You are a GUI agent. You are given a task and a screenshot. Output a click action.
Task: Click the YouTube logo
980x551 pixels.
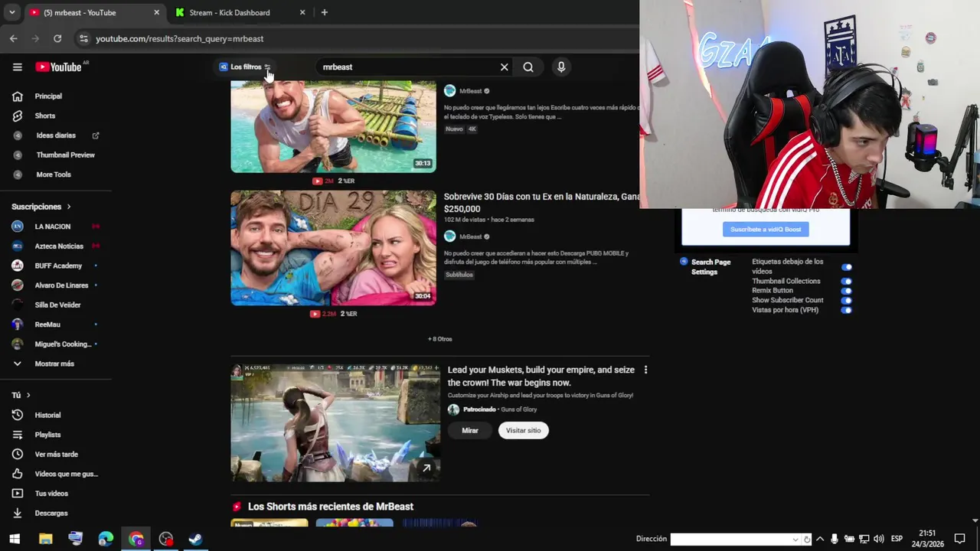coord(58,67)
